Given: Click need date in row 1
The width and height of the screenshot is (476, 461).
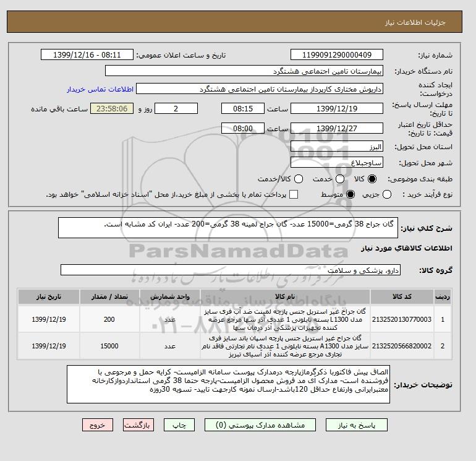Looking at the screenshot, I should coord(49,319).
